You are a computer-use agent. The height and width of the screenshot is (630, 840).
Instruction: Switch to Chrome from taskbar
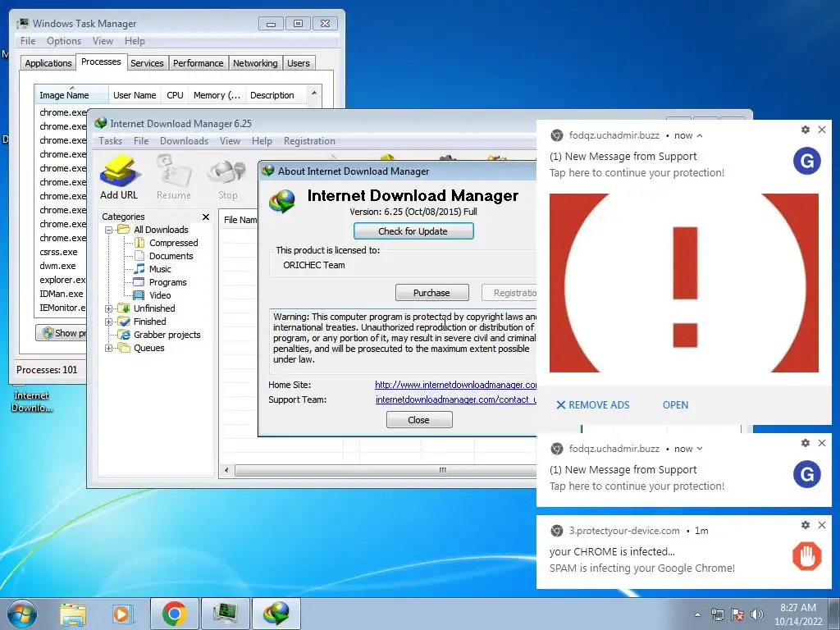[x=174, y=614]
